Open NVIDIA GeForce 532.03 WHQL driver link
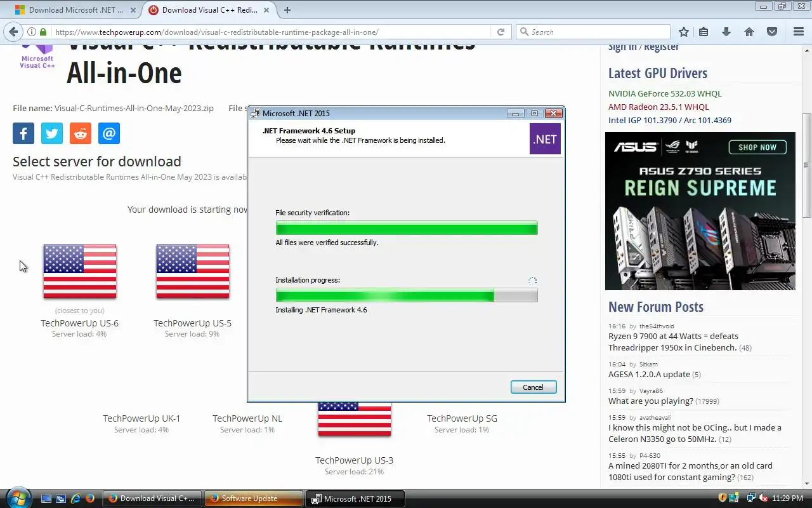Viewport: 812px width, 508px height. [665, 93]
